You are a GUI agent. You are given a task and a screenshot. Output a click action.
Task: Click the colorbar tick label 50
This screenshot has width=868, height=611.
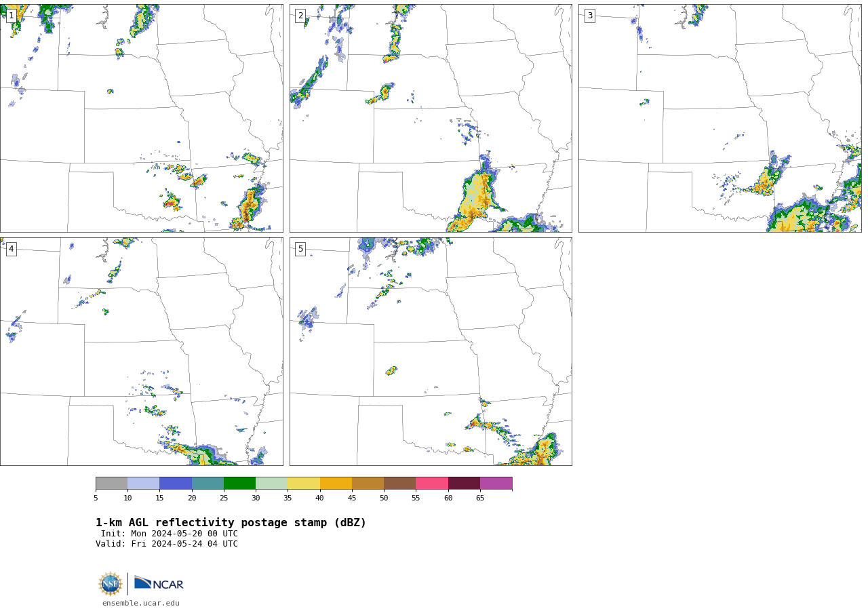click(x=384, y=498)
